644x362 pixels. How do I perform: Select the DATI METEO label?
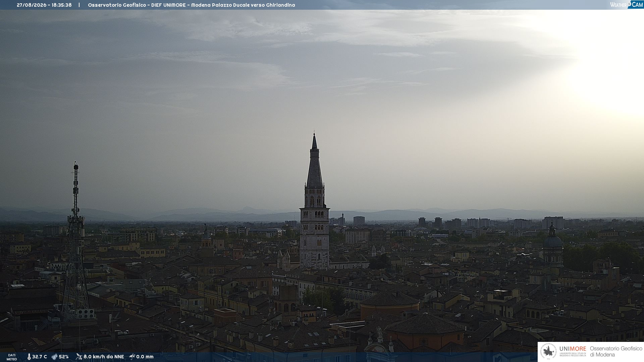click(x=12, y=357)
